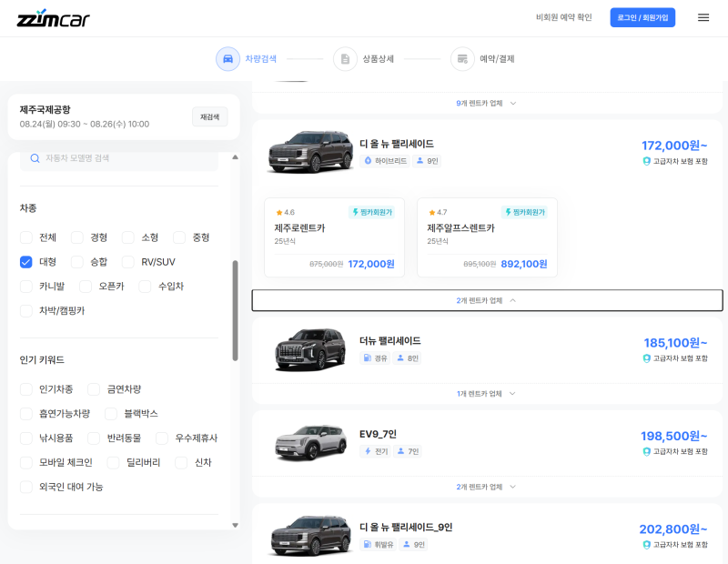Check the 외국인 대여 가능 checkbox
The image size is (728, 564).
click(x=26, y=487)
